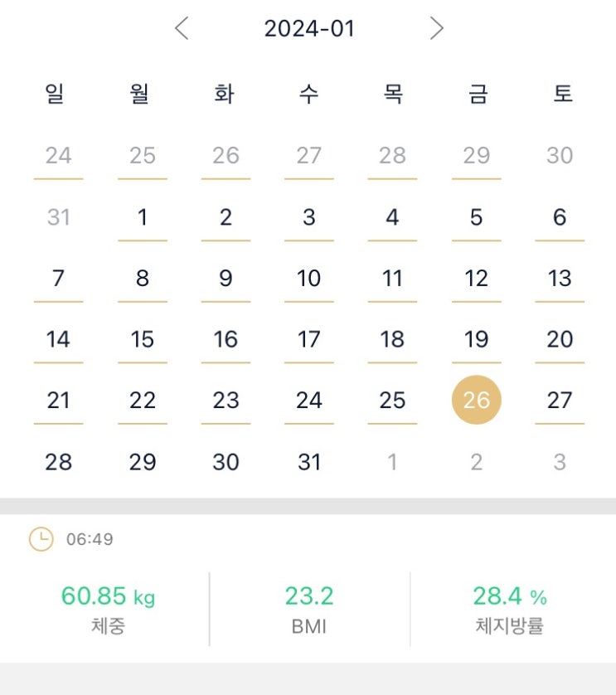Select January 21 on calendar
This screenshot has width=616, height=695.
coord(59,401)
